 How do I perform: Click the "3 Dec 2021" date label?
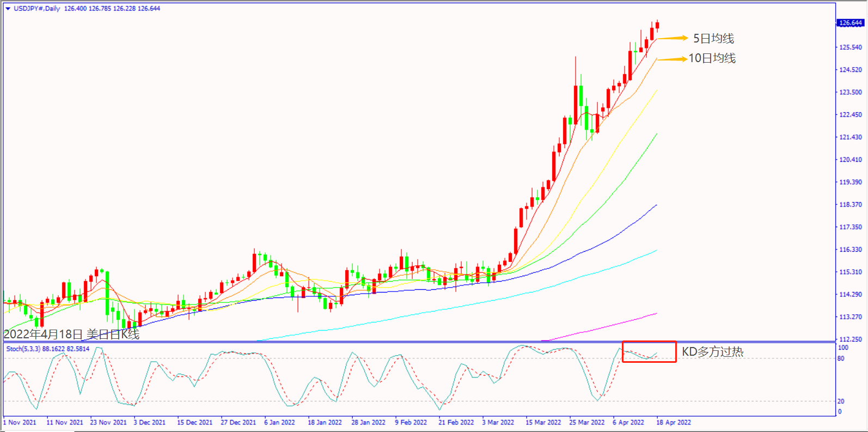point(150,422)
